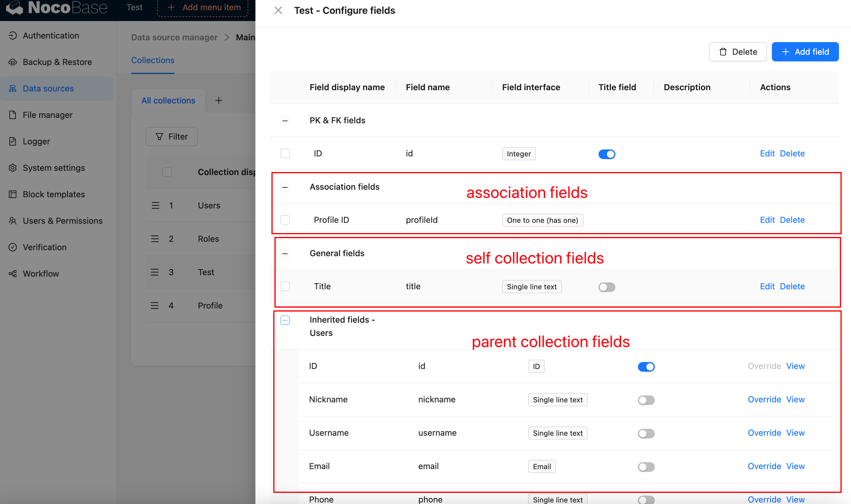
Task: Tick the collections table header checkbox
Action: tap(167, 172)
